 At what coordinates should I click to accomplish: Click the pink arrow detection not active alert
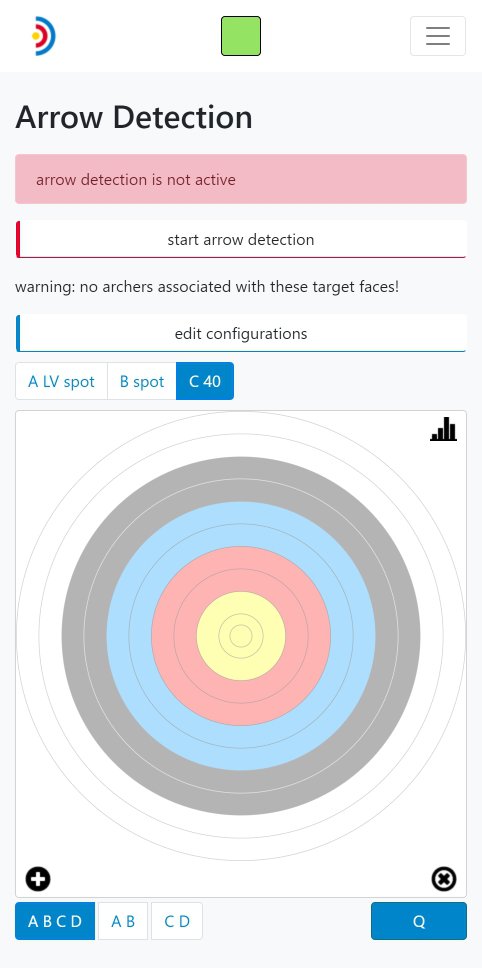pyautogui.click(x=241, y=179)
